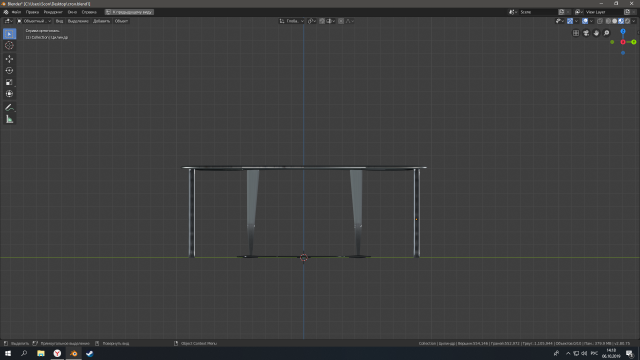Expand gizmo options dropdown arrow
The height and width of the screenshot is (360, 640).
click(576, 21)
